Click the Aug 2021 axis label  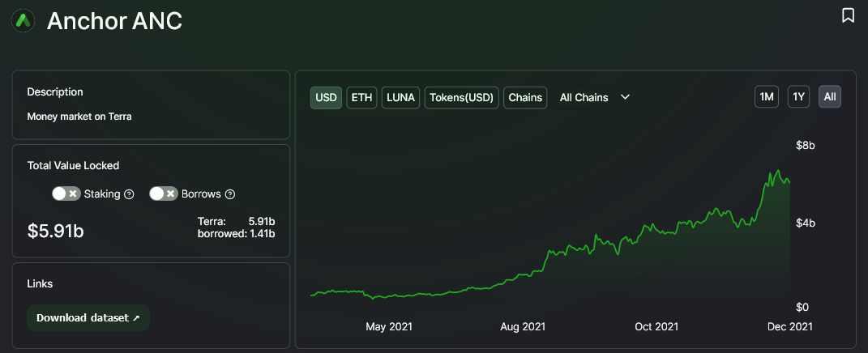click(x=523, y=326)
